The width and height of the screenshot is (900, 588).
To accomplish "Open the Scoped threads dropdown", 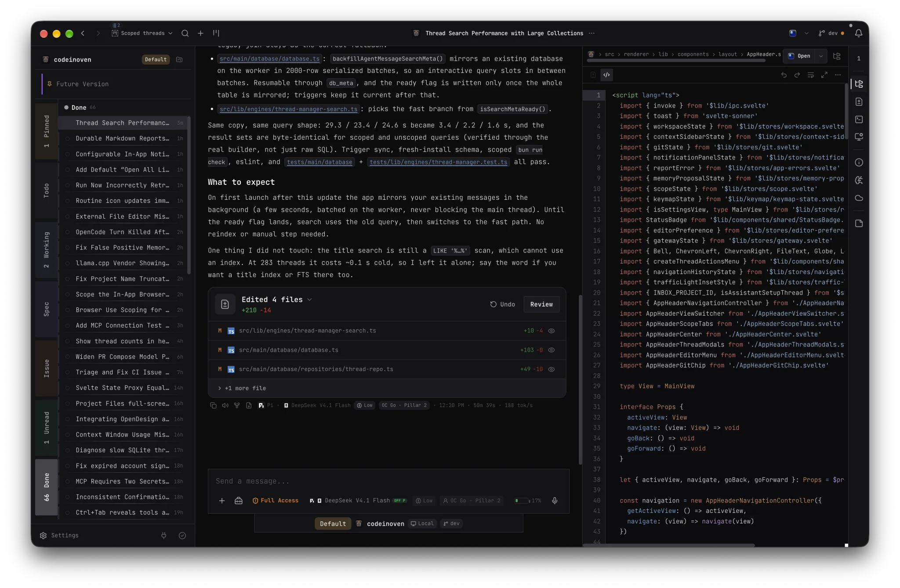I will point(142,33).
